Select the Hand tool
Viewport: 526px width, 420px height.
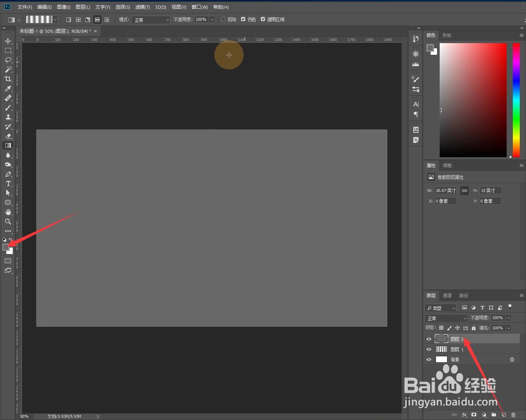(x=8, y=212)
